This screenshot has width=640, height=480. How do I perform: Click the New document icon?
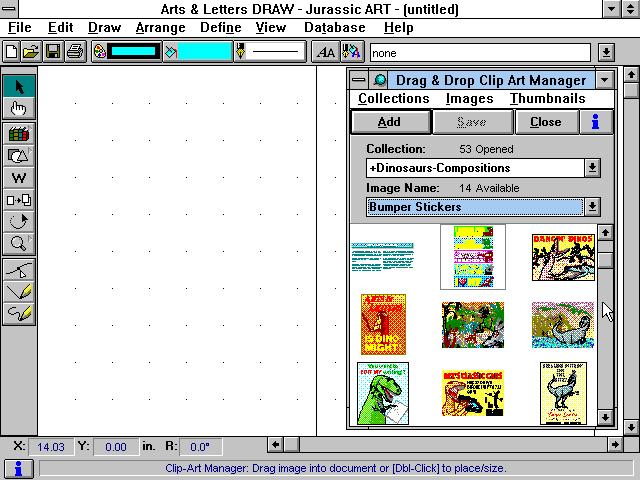coord(12,52)
